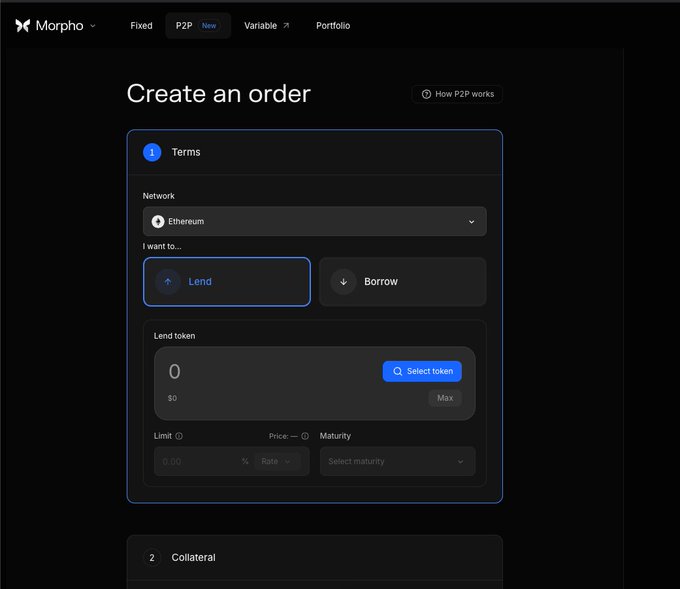The width and height of the screenshot is (680, 589).
Task: Choose the Lend option
Action: 227,281
